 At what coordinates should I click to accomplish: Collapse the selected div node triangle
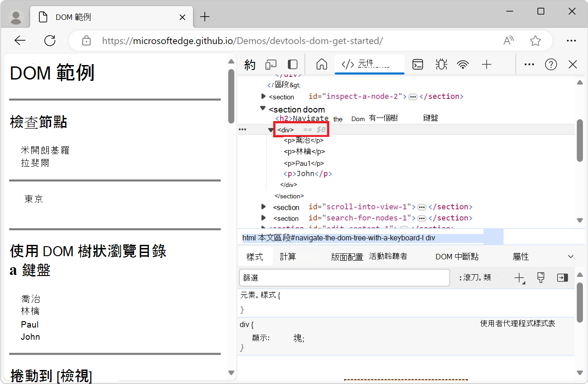tap(271, 130)
